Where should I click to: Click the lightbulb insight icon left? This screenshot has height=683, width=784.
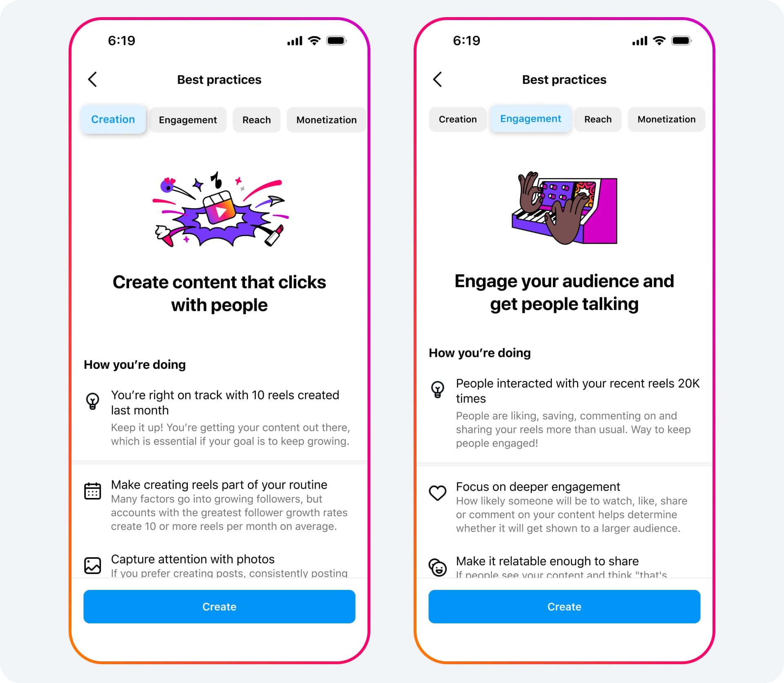(x=95, y=401)
